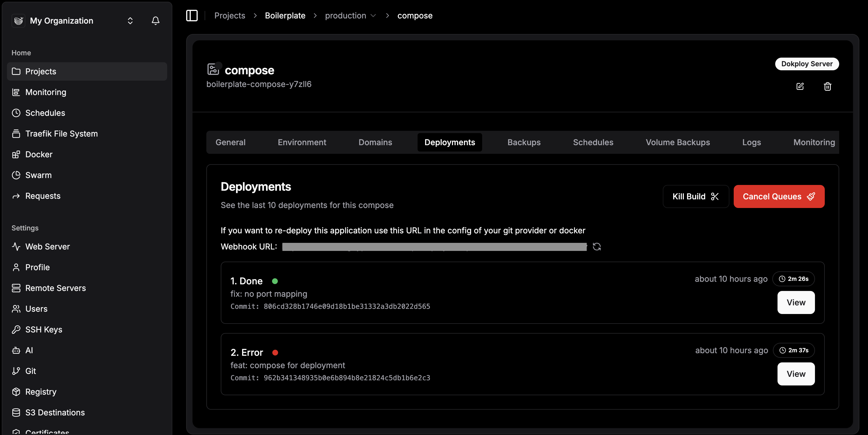This screenshot has width=868, height=435.
Task: Refresh the Webhook URL token
Action: pyautogui.click(x=597, y=247)
